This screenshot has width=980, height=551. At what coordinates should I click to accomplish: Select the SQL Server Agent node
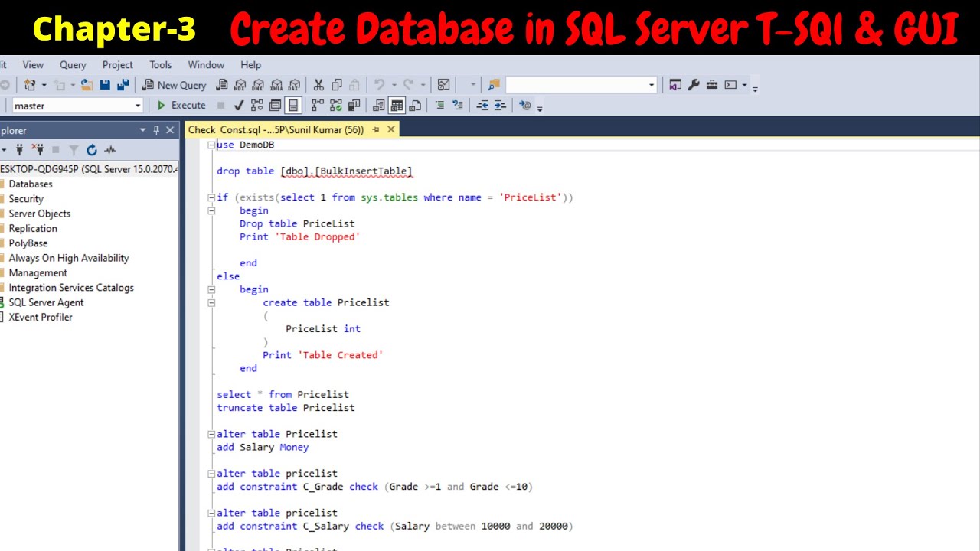[x=46, y=302]
